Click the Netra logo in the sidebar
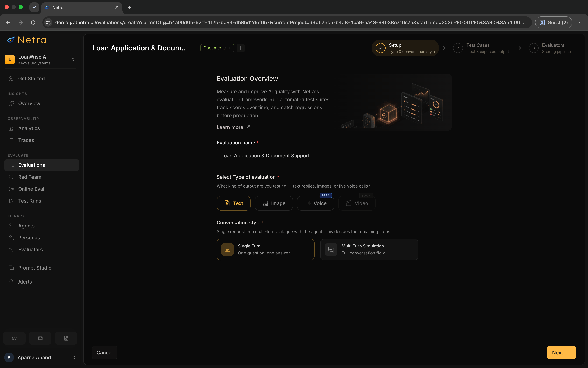This screenshot has width=588, height=368. tap(26, 40)
